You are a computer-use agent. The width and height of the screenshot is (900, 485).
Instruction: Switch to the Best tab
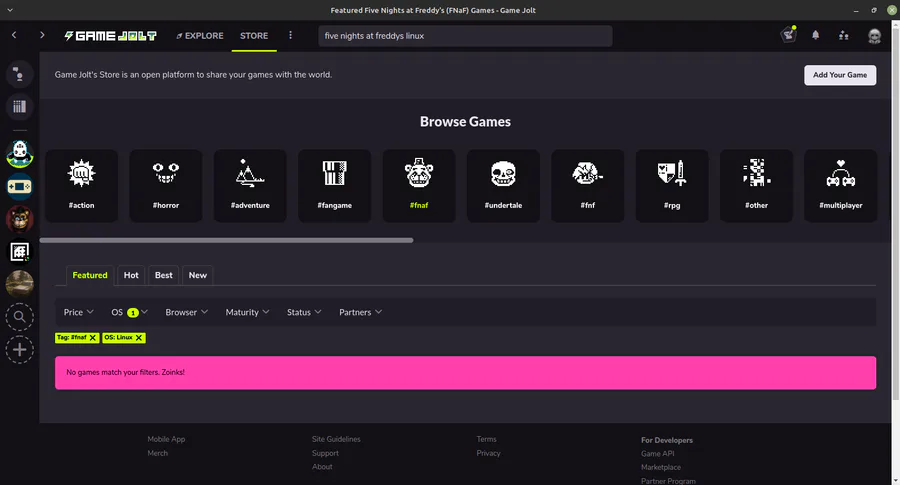(x=164, y=276)
